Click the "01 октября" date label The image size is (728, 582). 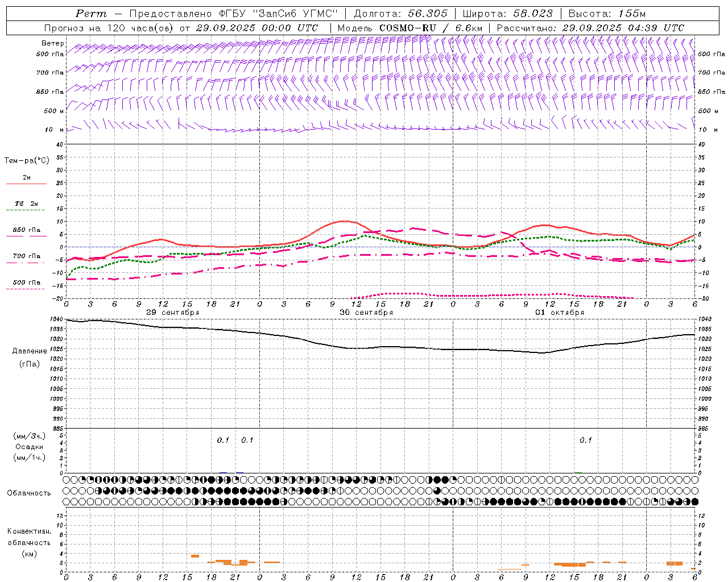pos(560,313)
